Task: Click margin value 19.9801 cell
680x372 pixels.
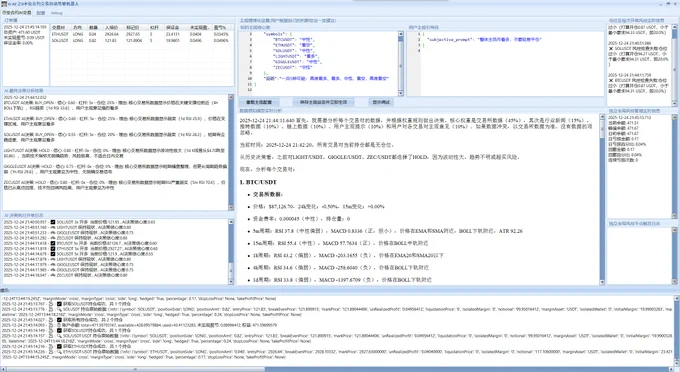Action: tap(173, 40)
